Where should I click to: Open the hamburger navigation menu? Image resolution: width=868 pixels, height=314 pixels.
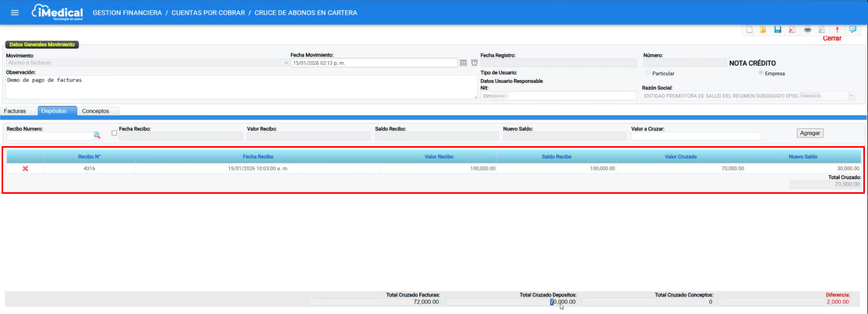coord(15,12)
